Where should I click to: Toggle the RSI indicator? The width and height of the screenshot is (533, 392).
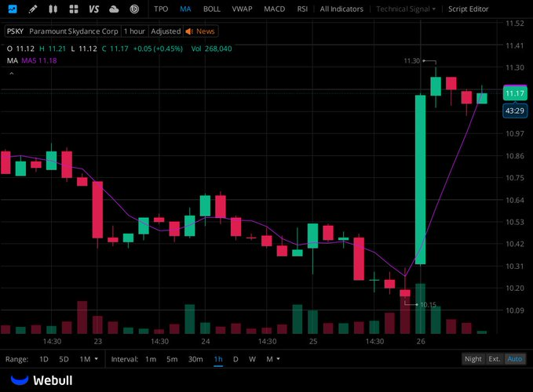point(302,9)
